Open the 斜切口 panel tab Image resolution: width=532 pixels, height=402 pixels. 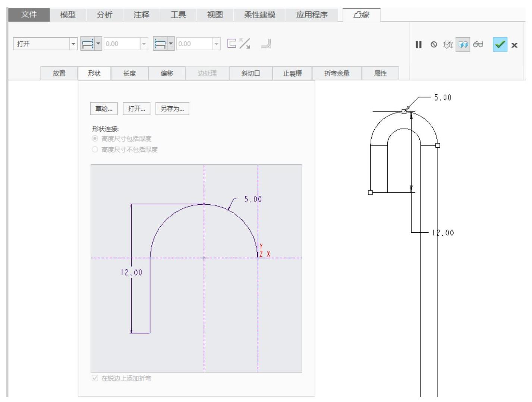[251, 73]
